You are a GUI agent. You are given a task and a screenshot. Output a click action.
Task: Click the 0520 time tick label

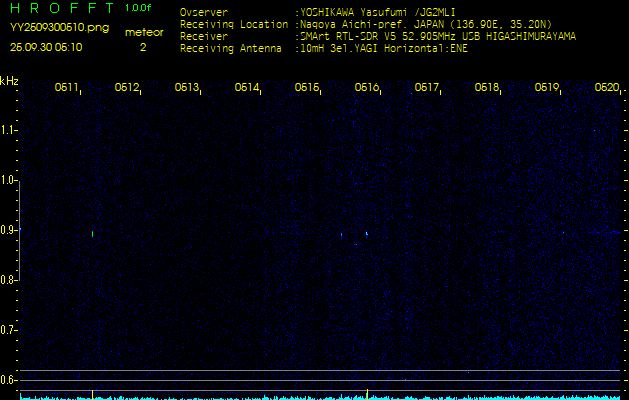click(607, 87)
